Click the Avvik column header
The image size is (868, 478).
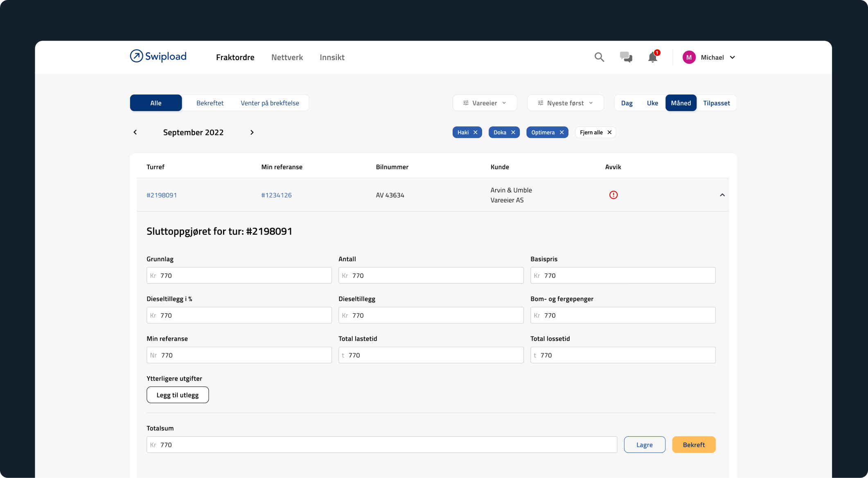[x=613, y=167]
